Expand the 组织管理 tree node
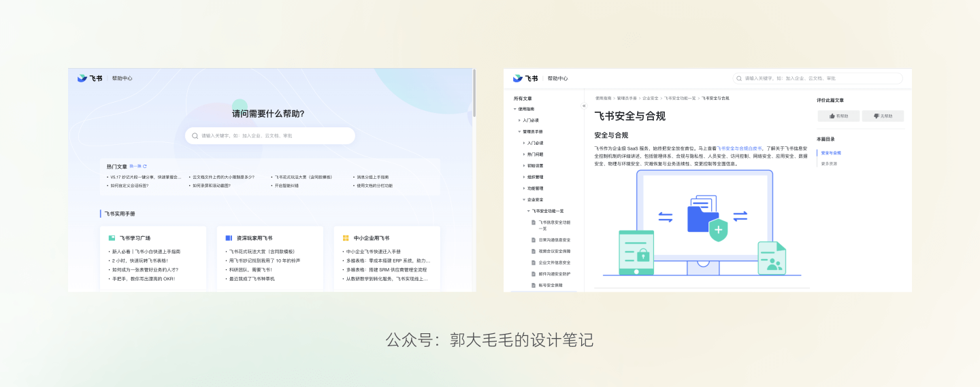The height and width of the screenshot is (387, 980). pos(523,177)
